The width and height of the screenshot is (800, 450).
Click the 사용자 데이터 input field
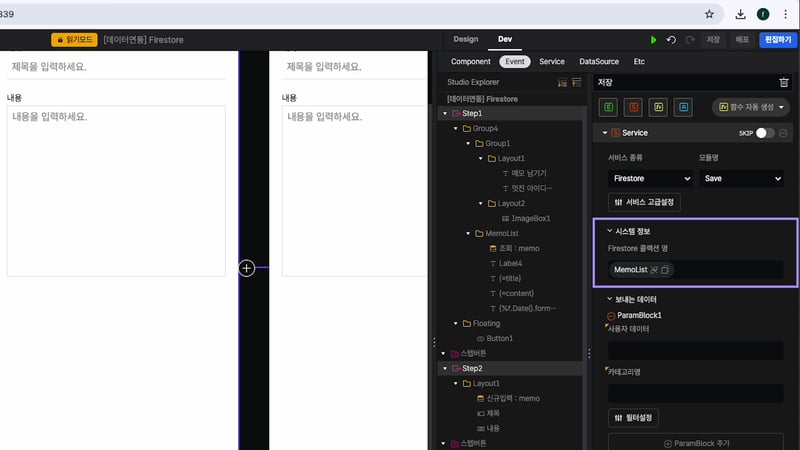click(695, 350)
